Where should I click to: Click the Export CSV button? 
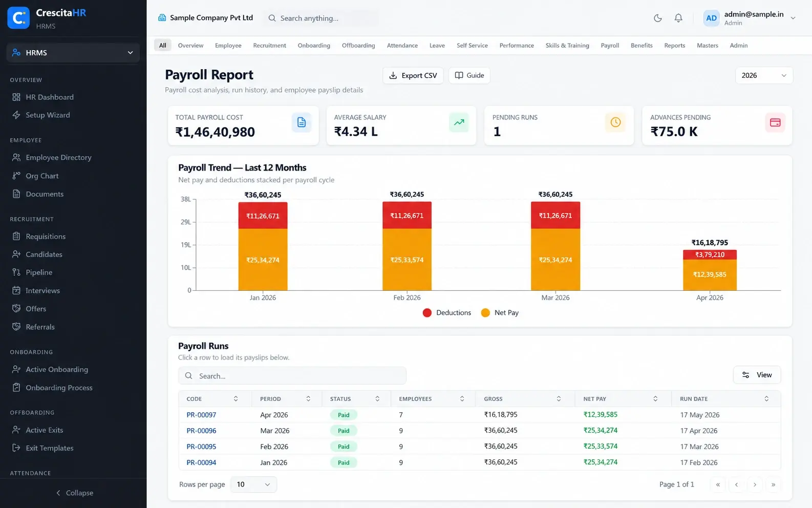tap(413, 75)
